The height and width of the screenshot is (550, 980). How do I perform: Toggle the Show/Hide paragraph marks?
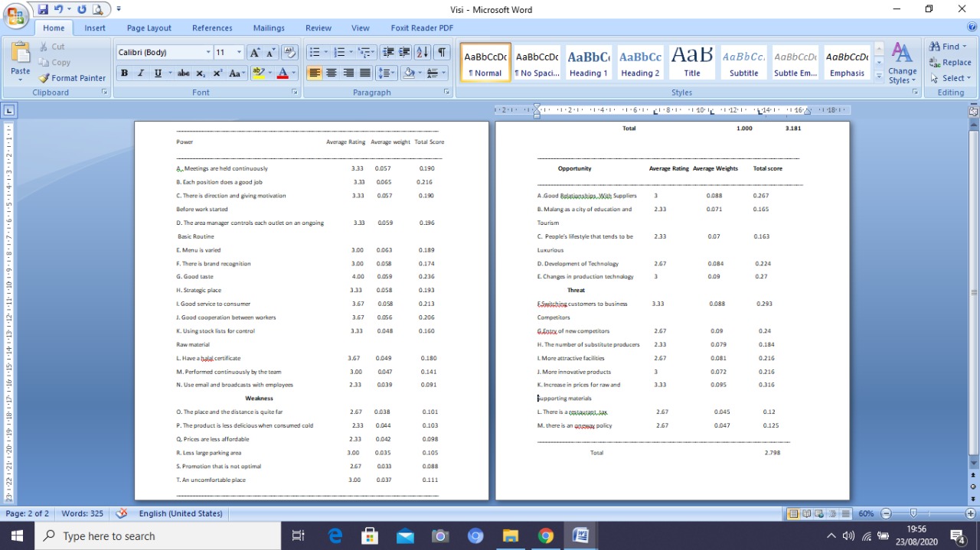click(x=442, y=52)
